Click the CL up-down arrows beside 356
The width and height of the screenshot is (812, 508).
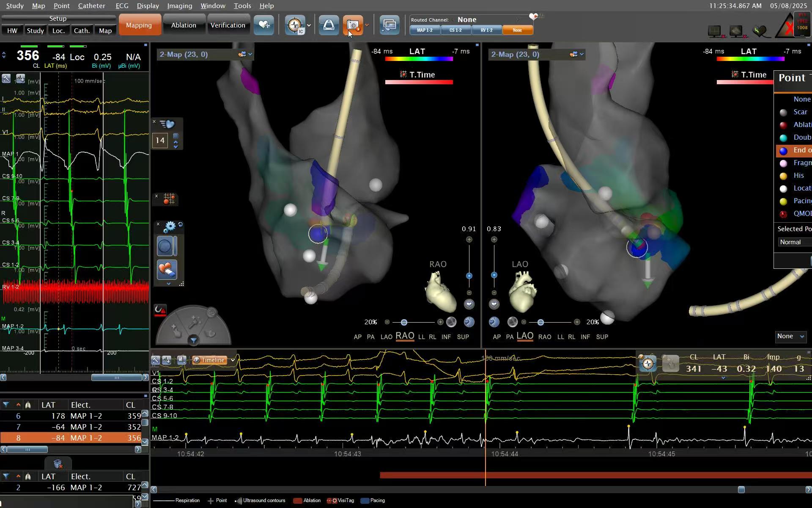point(4,55)
